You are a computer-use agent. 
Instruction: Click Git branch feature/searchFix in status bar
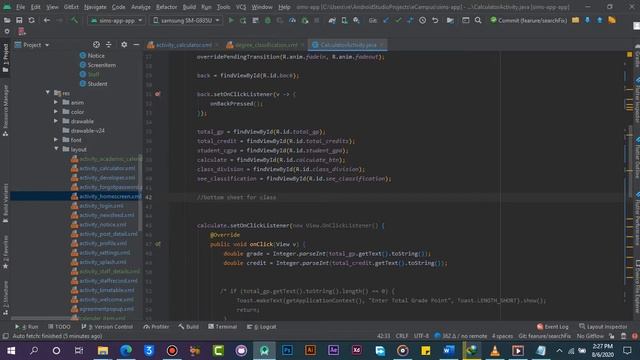(544, 336)
